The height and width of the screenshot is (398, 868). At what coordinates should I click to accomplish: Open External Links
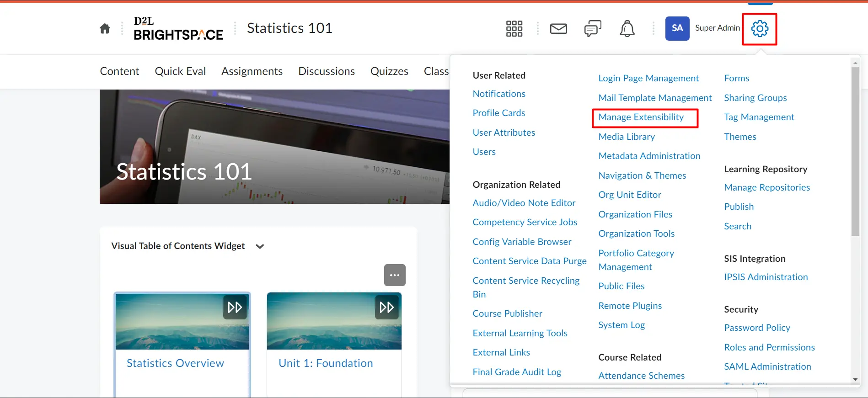(x=501, y=352)
